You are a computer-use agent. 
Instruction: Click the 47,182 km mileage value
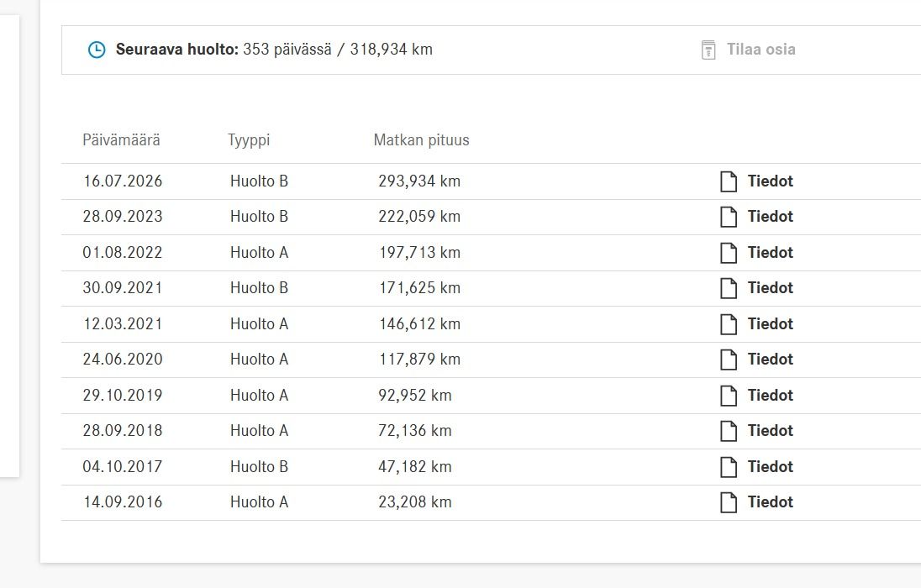[x=414, y=466]
